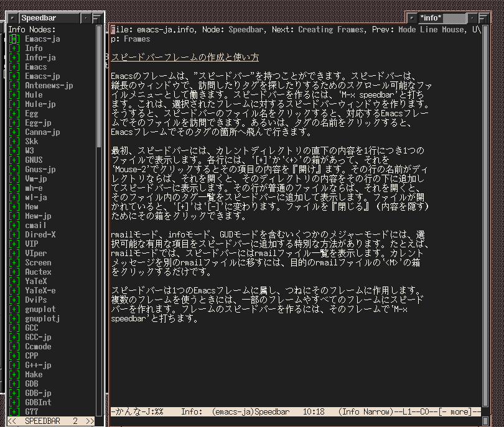Viewport: 504px width, 427px height.
Task: Iconify the Speedbar window
Action: [86, 18]
